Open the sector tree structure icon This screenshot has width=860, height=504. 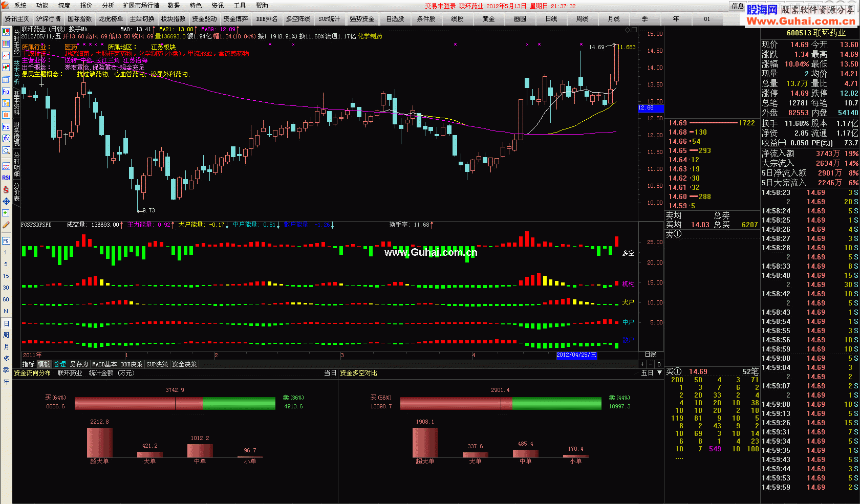click(x=6, y=103)
